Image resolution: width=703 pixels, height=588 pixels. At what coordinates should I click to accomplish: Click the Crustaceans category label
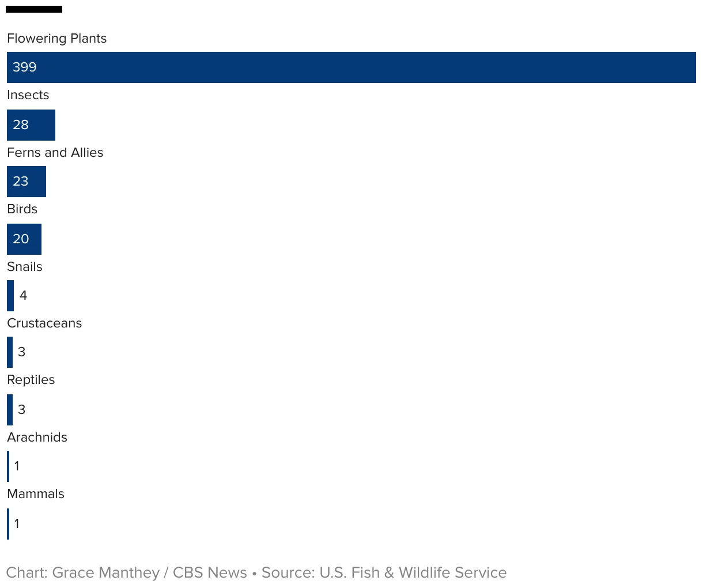click(x=44, y=323)
